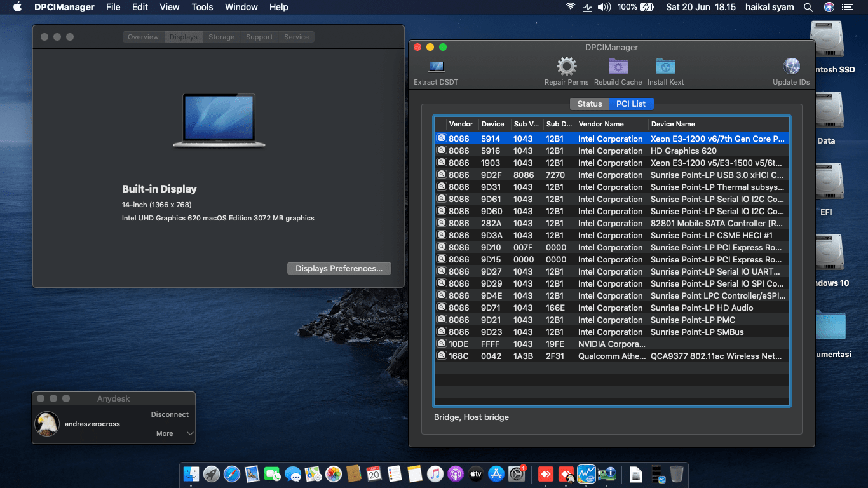Image resolution: width=868 pixels, height=488 pixels.
Task: Open Podcasts from the dock
Action: click(x=455, y=473)
